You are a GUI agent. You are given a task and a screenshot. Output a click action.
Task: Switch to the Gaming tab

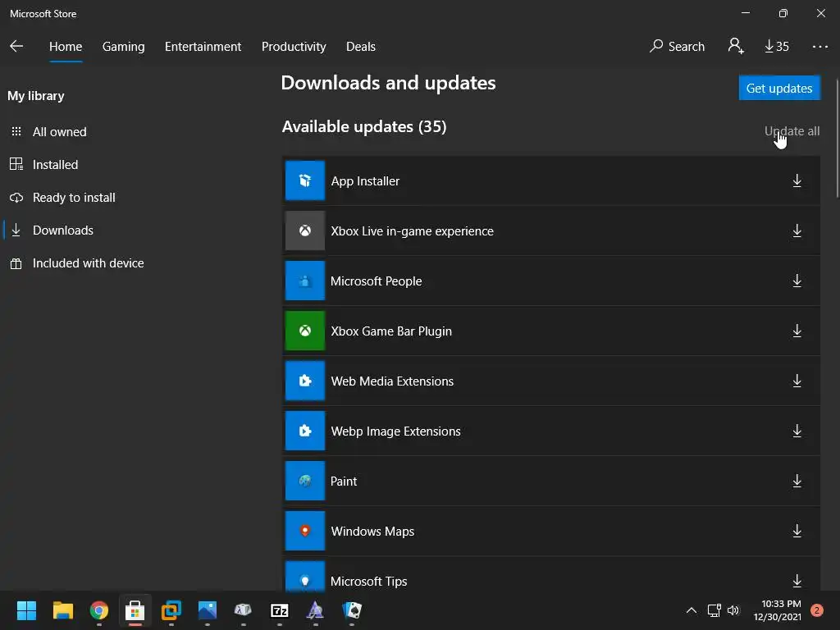123,47
